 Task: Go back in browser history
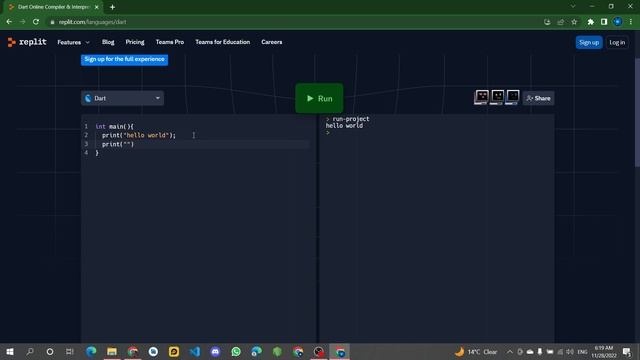[9, 22]
